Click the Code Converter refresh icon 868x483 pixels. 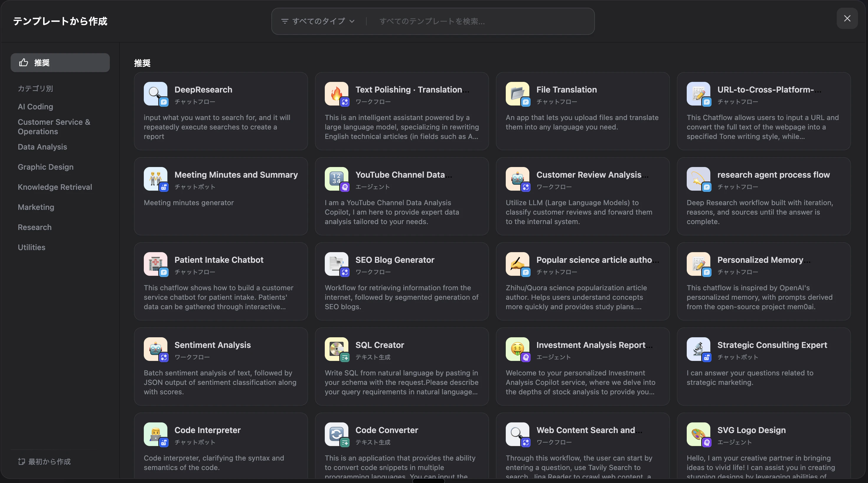pos(336,434)
